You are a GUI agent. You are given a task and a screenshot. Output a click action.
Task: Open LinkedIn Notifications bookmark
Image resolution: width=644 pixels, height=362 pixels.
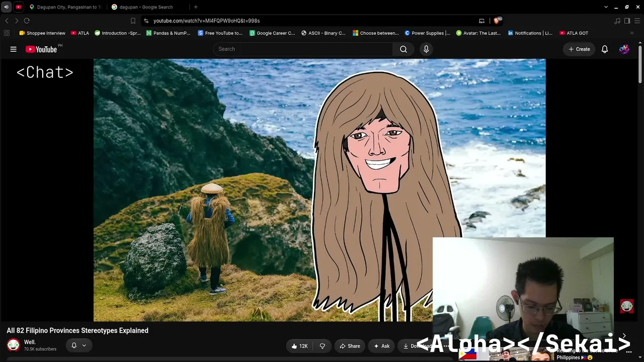pos(530,33)
